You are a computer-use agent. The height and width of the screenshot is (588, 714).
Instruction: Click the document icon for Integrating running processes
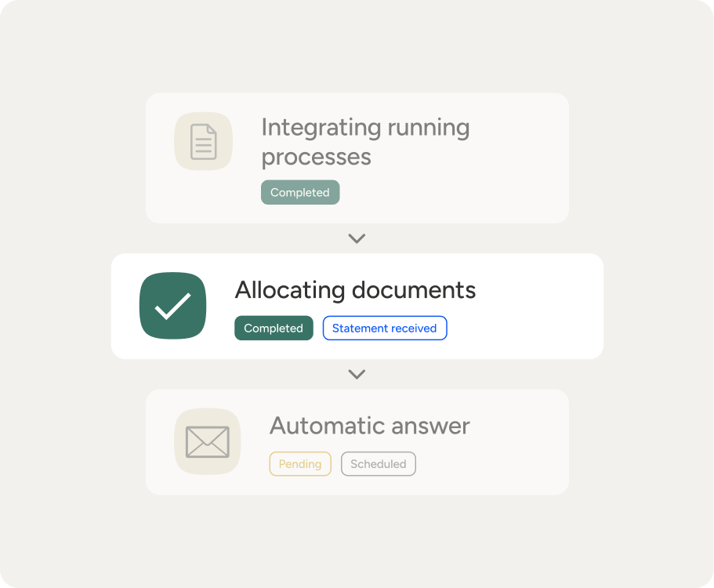[x=203, y=141]
